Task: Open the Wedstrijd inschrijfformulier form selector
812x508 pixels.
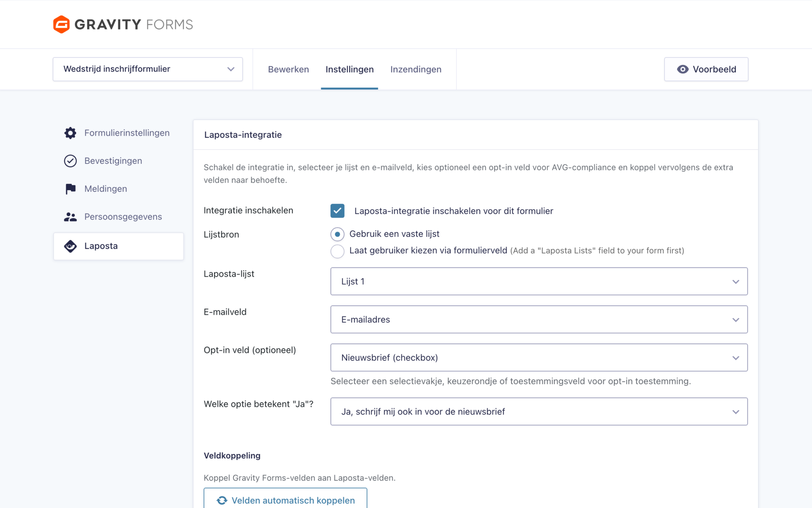Action: pos(148,69)
